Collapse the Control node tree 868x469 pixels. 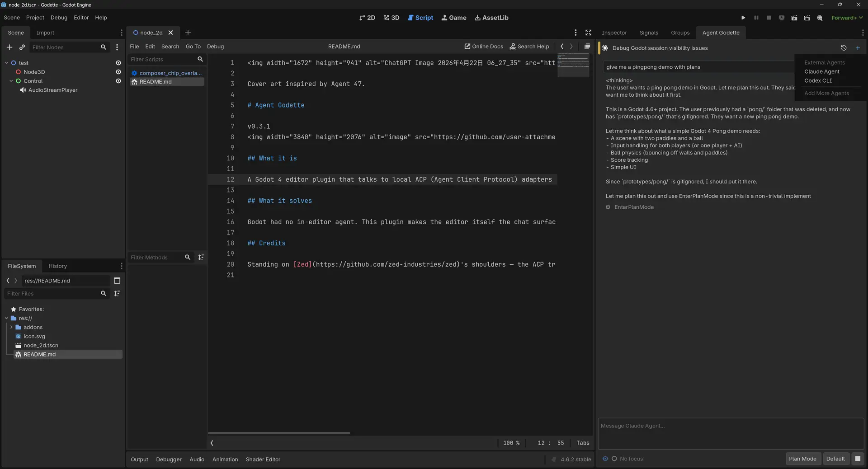(x=11, y=81)
